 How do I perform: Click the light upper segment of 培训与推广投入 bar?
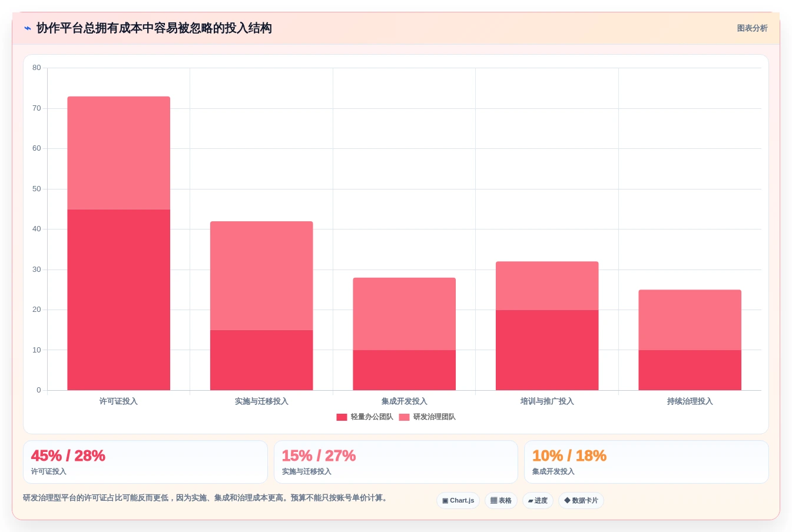[x=547, y=285]
